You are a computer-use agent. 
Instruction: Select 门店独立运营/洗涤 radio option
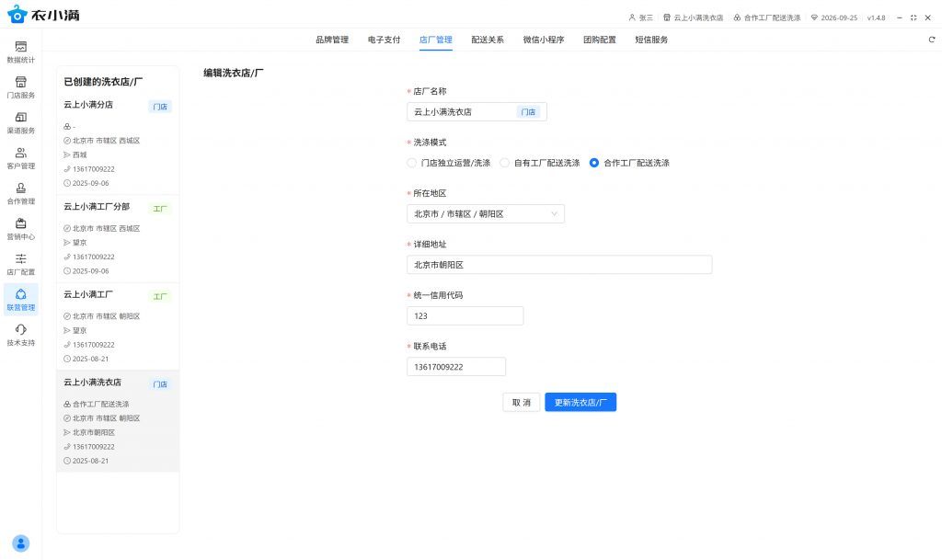pos(412,163)
